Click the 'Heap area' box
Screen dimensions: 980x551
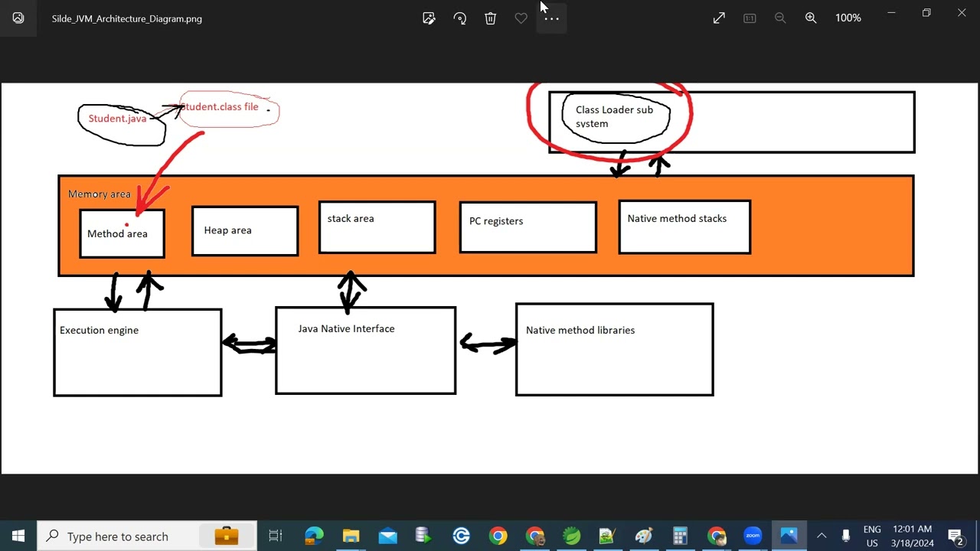(x=245, y=230)
